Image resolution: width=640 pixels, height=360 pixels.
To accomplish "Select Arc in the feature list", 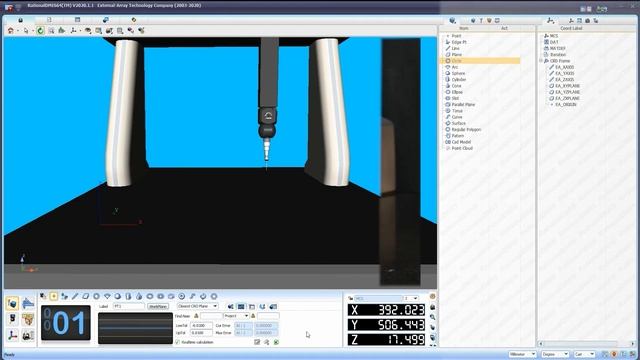I will tap(455, 67).
